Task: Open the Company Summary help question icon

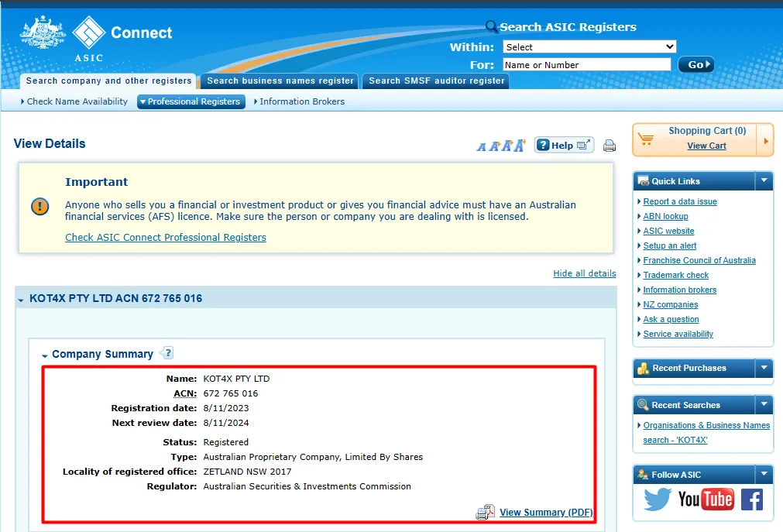Action: 167,353
